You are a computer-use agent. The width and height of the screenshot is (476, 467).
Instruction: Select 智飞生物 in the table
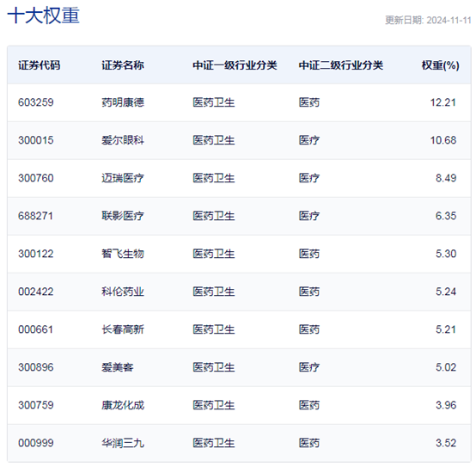[x=123, y=254]
